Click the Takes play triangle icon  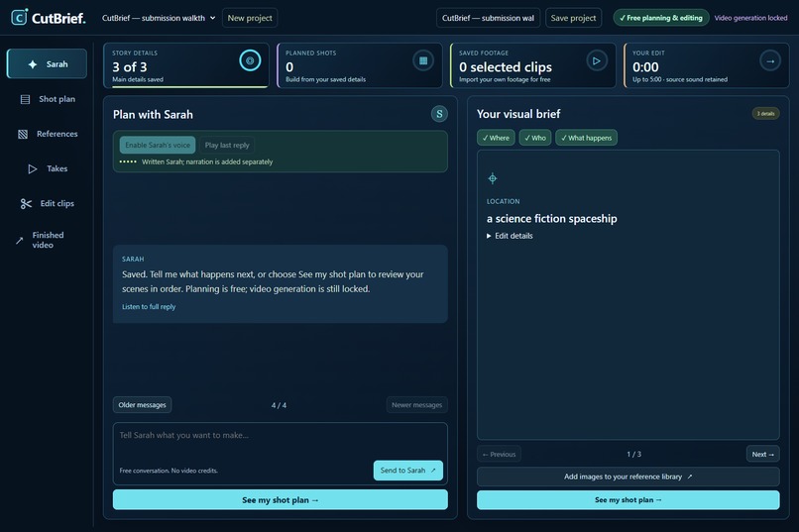coord(33,168)
